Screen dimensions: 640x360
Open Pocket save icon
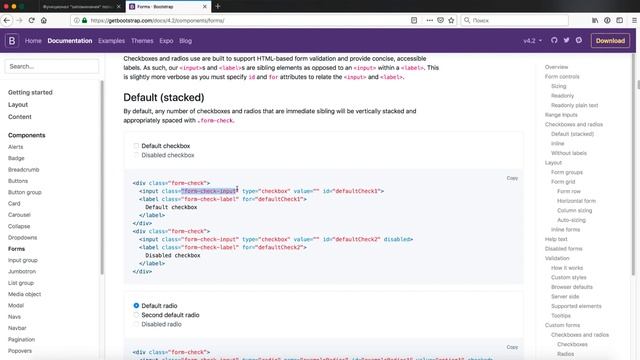click(x=440, y=20)
